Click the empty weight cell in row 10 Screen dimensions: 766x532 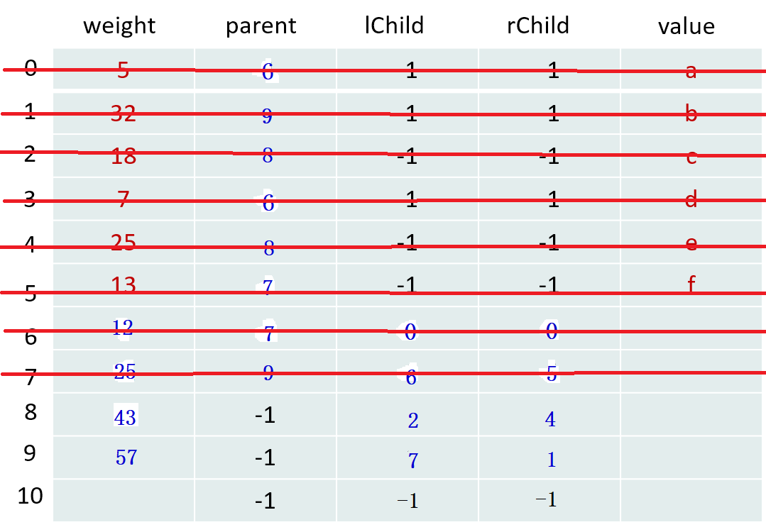[x=124, y=501]
